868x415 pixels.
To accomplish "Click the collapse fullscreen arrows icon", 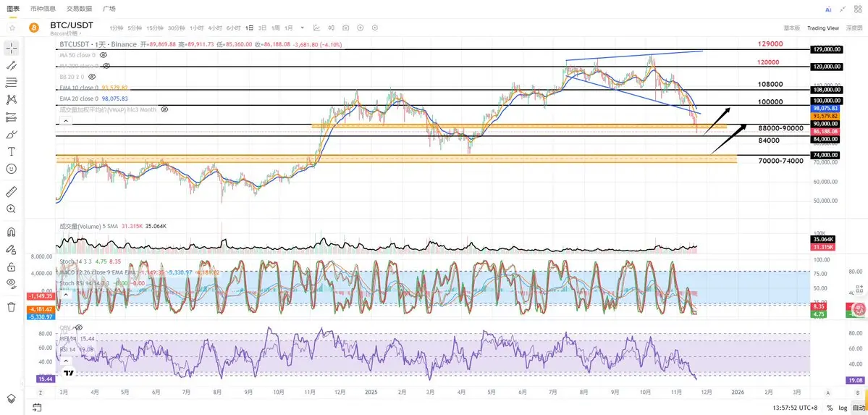I will click(x=843, y=9).
